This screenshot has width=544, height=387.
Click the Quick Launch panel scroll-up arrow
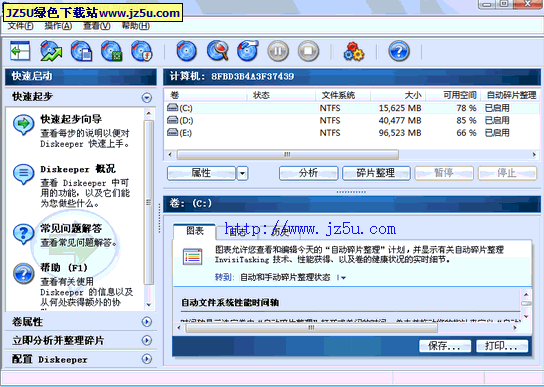point(149,113)
